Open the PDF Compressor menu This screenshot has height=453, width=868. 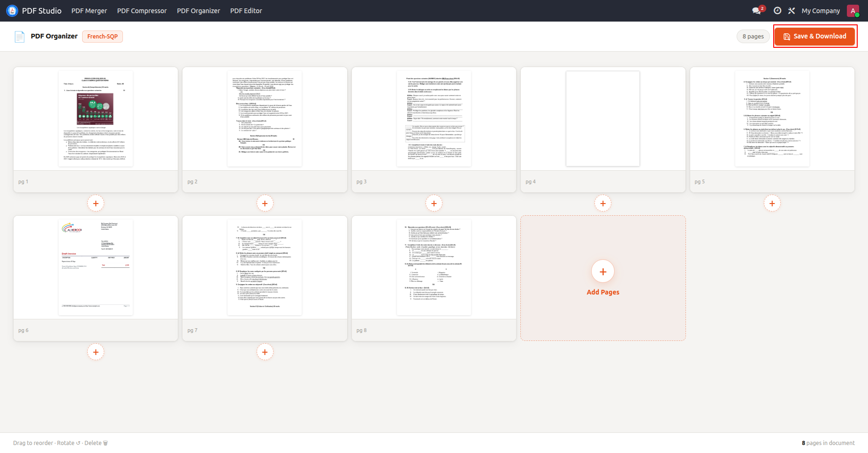(x=142, y=11)
